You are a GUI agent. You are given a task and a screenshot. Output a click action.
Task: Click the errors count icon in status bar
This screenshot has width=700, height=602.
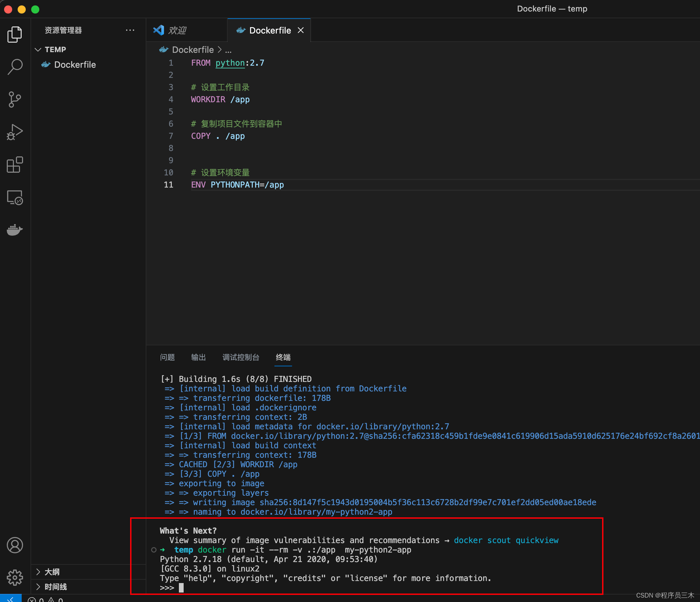click(x=32, y=599)
